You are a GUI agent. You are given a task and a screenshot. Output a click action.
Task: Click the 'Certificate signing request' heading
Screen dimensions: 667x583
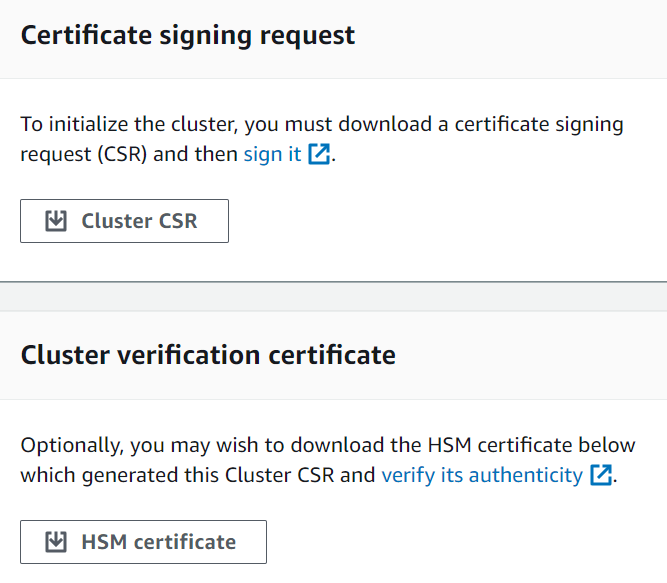(x=187, y=36)
